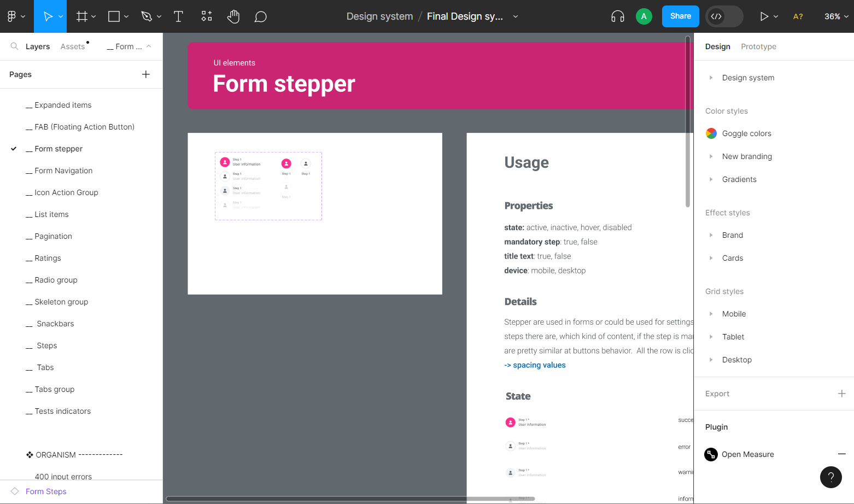
Task: Click the canvas vertical scrollbar
Action: pos(688,121)
